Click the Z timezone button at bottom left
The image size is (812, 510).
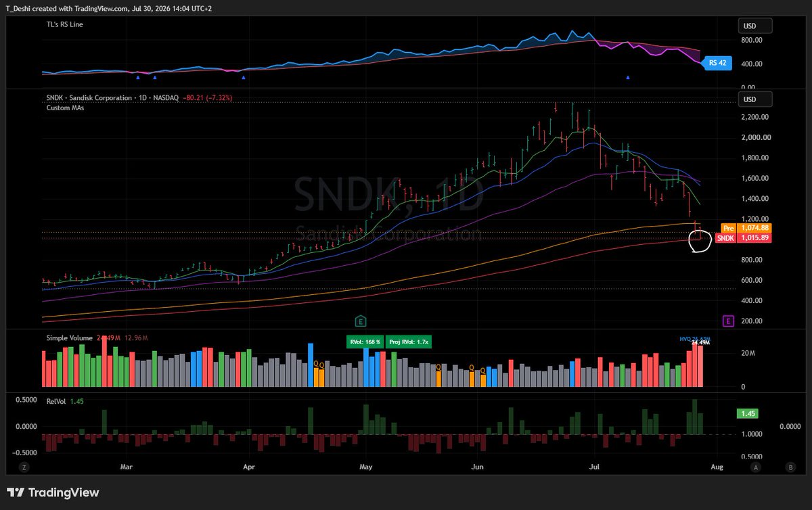pyautogui.click(x=23, y=467)
